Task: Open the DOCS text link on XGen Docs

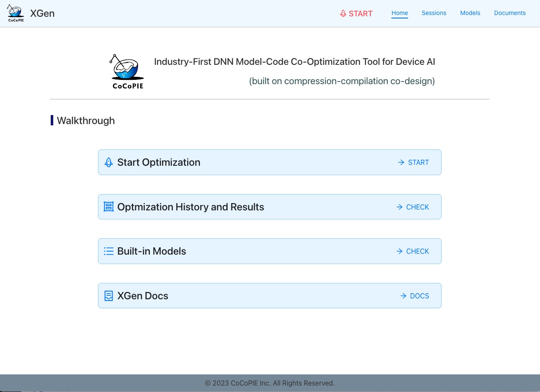Action: pyautogui.click(x=420, y=296)
